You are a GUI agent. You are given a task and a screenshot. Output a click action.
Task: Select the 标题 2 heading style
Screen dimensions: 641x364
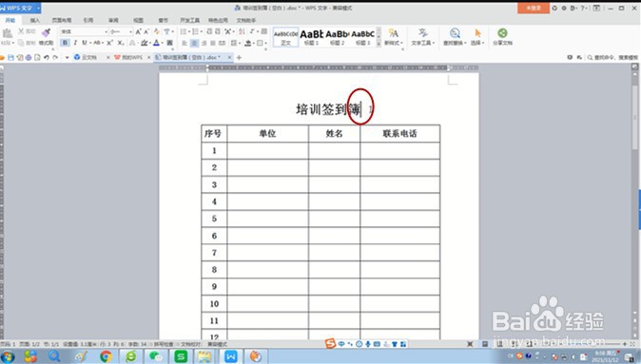point(338,37)
